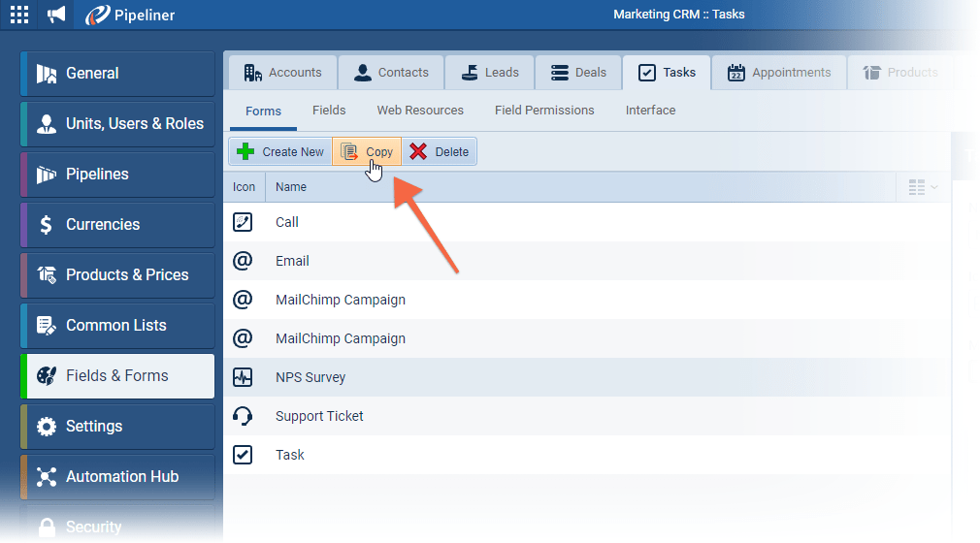
Task: Switch to the Deals tab
Action: [578, 73]
